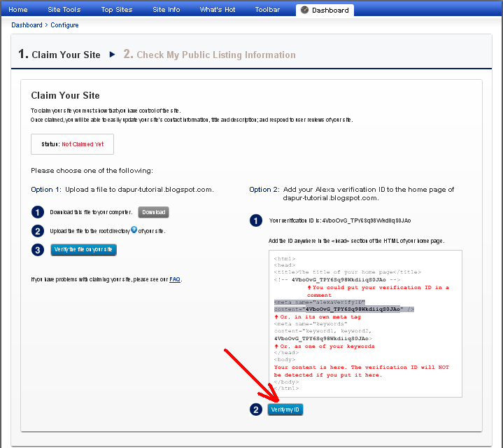Open the Toolbar tab
Viewport: 503px width, 448px height.
point(267,10)
